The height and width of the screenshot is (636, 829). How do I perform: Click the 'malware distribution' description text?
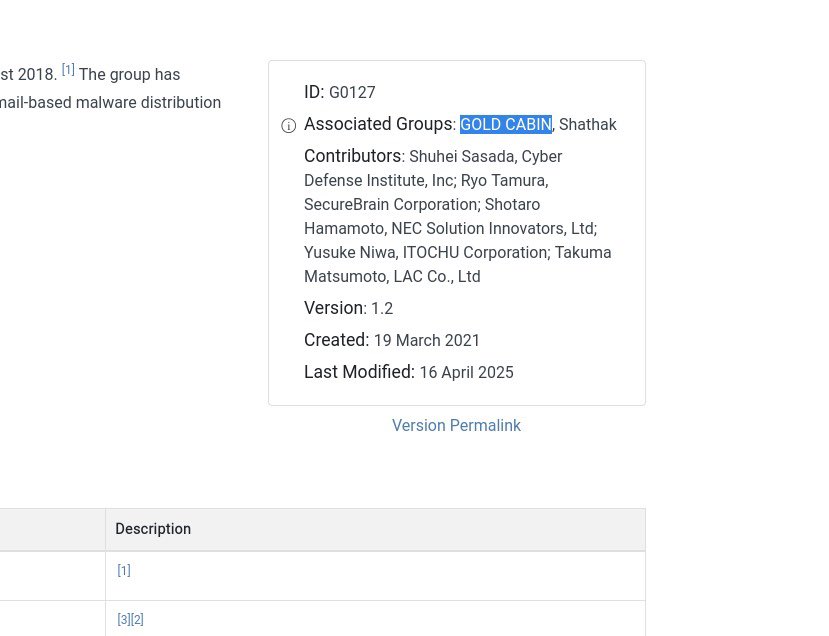coord(148,103)
